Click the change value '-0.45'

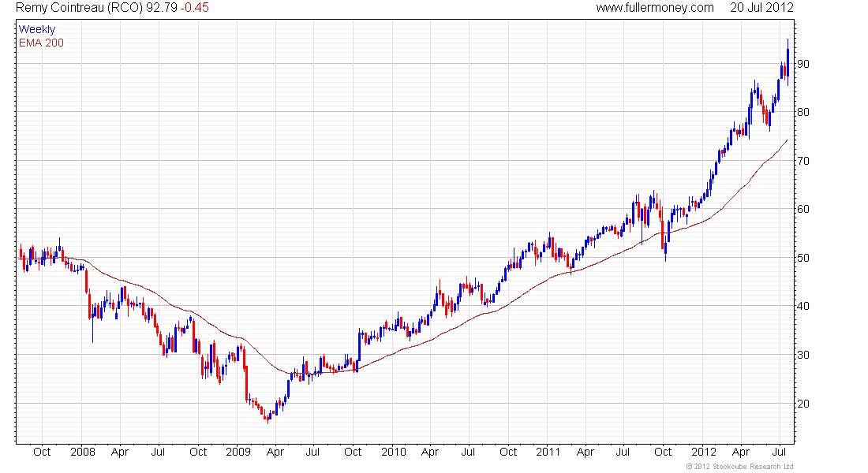pyautogui.click(x=194, y=8)
